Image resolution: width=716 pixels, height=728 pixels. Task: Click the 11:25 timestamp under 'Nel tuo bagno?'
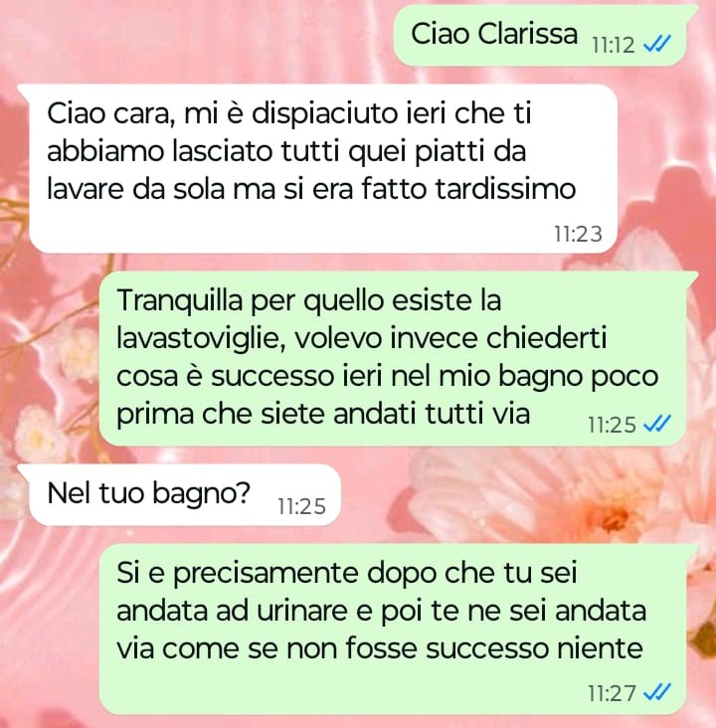click(x=301, y=506)
